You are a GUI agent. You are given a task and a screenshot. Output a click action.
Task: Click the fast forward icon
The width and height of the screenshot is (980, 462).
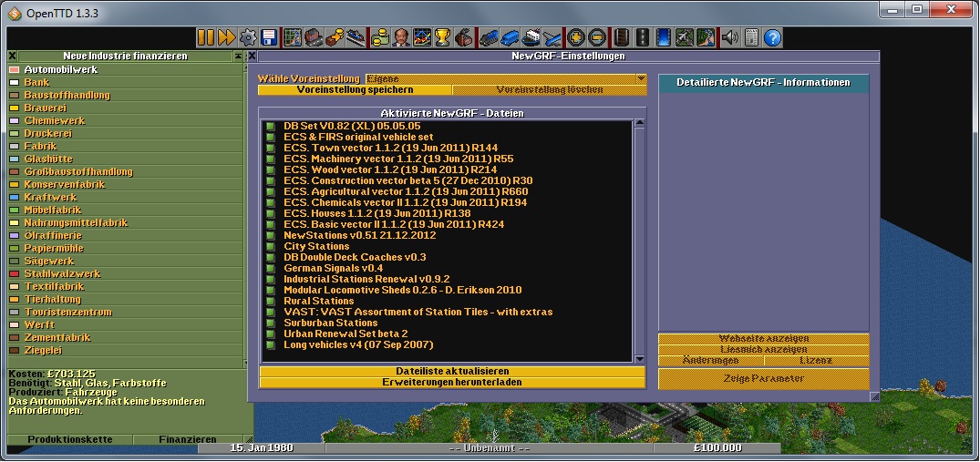(x=226, y=37)
